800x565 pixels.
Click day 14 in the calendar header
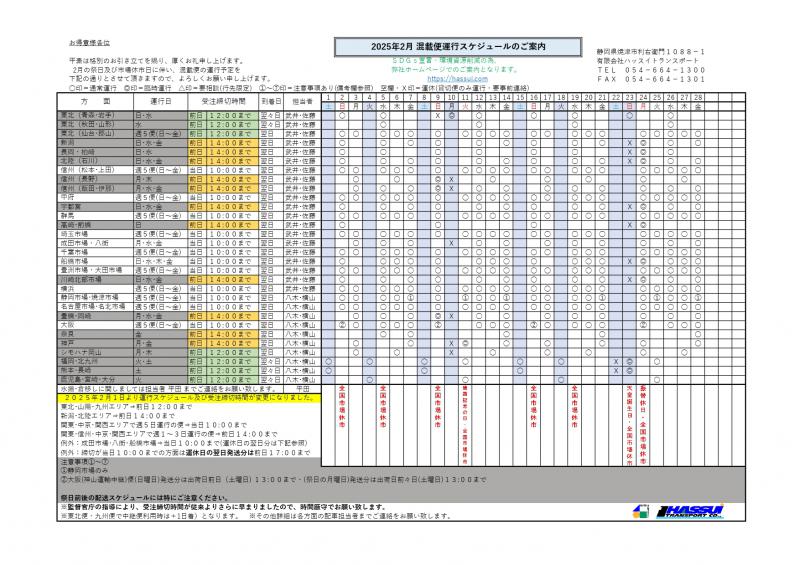coord(506,97)
